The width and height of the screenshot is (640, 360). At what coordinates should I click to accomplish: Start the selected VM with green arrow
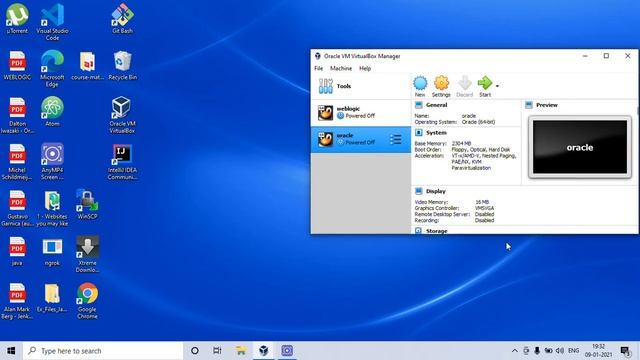(485, 86)
